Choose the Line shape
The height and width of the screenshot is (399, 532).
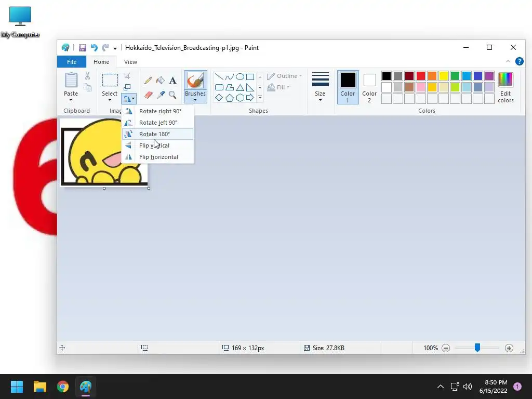(x=219, y=77)
